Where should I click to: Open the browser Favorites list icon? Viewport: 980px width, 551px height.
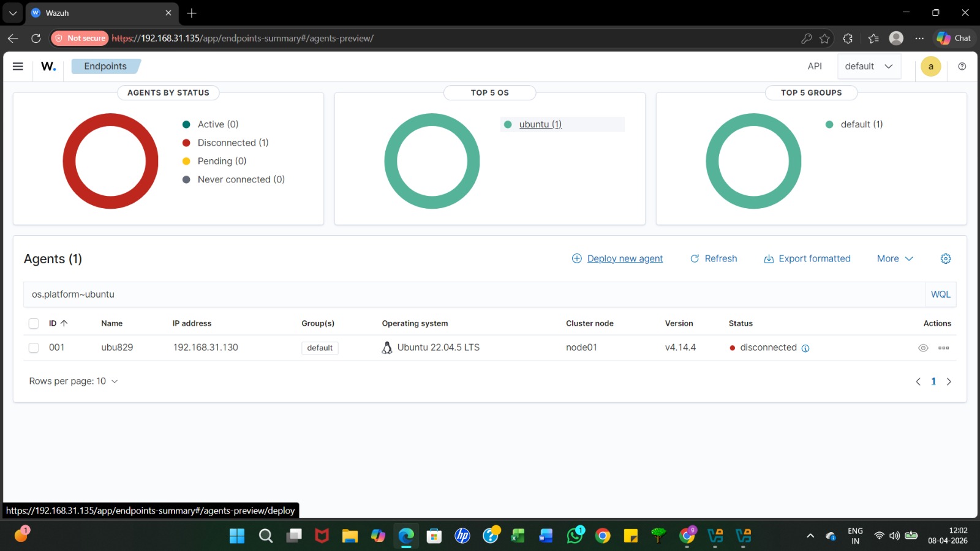pos(873,39)
